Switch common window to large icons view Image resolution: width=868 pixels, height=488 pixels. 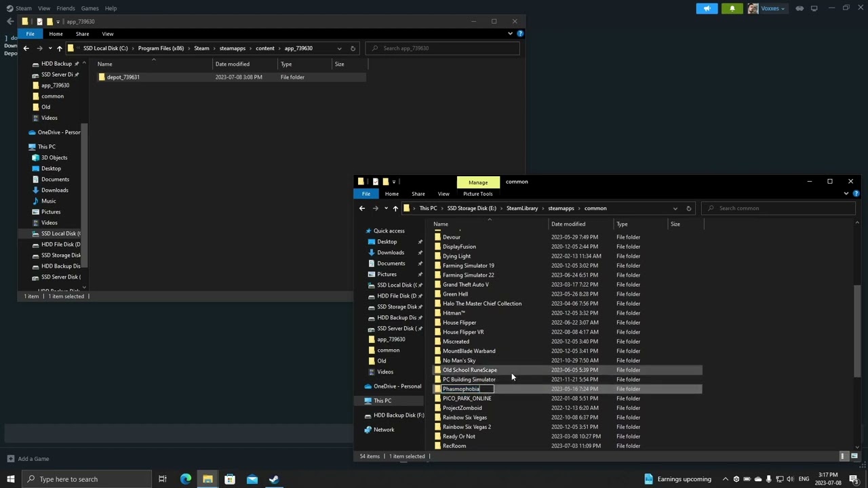coord(854,456)
